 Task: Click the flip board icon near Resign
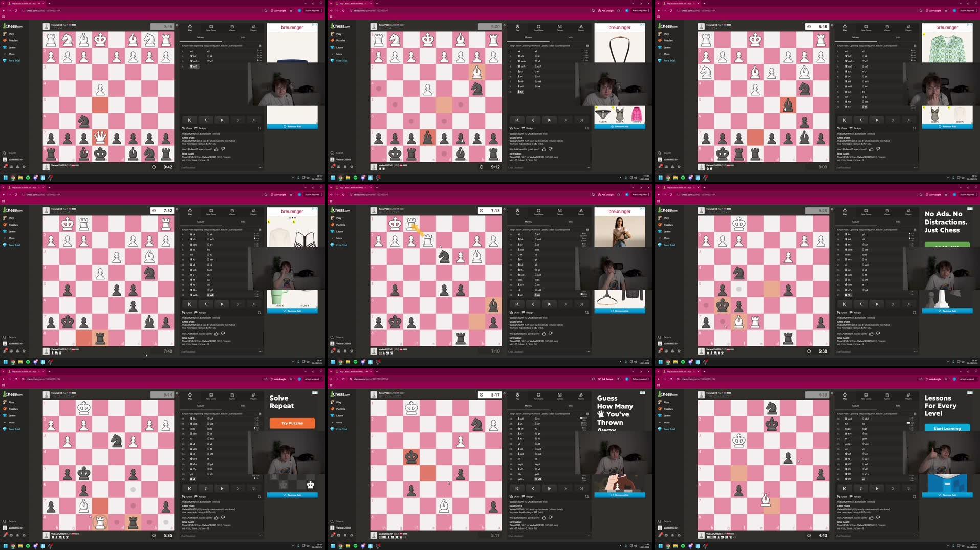[258, 128]
